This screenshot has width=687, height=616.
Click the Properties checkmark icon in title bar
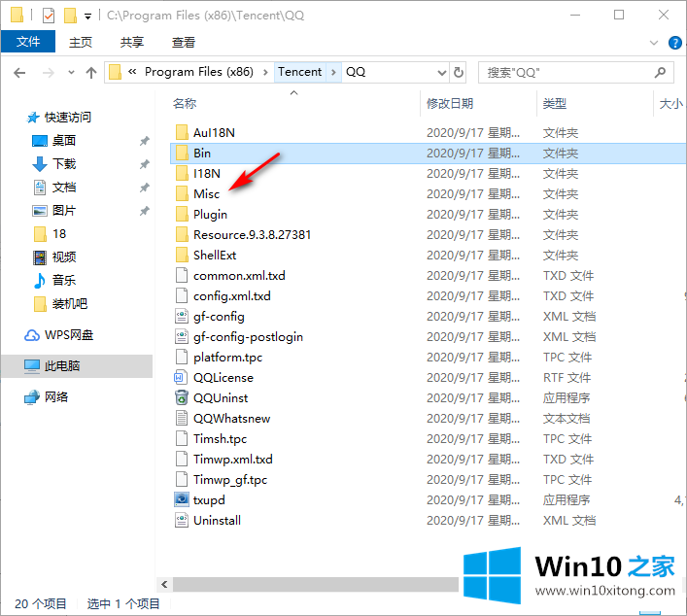click(x=49, y=17)
